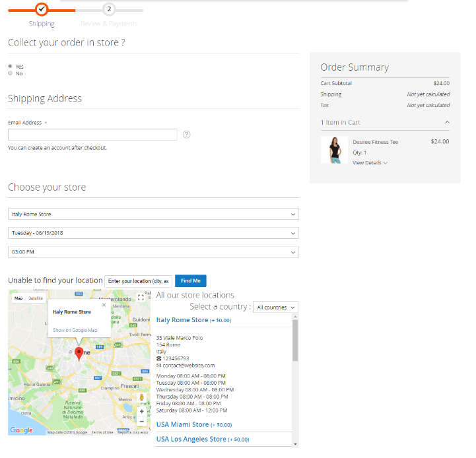Click the red map pin marker

pyautogui.click(x=79, y=354)
